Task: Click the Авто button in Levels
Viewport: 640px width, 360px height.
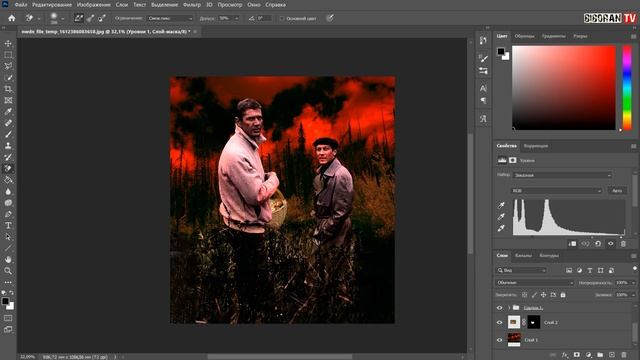Action: 617,191
